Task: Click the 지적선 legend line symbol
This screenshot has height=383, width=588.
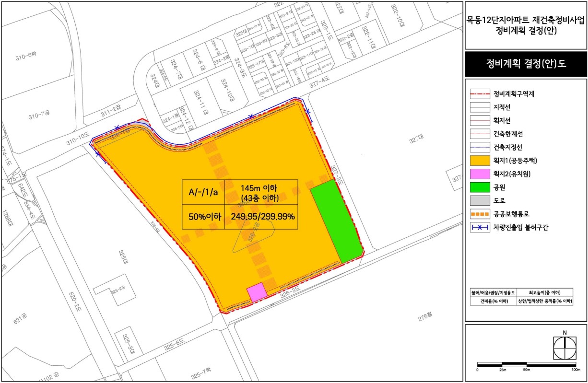Action: pyautogui.click(x=480, y=107)
